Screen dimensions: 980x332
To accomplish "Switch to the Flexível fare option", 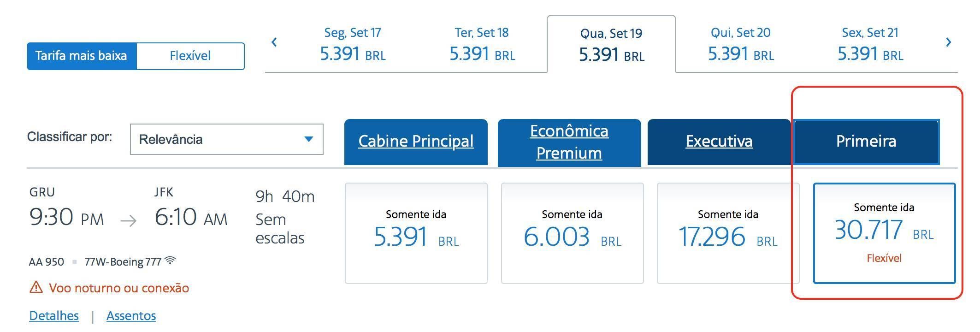I will click(190, 56).
